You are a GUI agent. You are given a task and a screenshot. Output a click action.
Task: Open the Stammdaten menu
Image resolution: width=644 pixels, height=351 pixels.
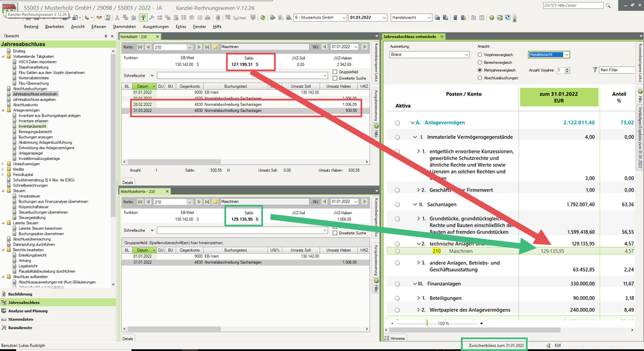124,26
